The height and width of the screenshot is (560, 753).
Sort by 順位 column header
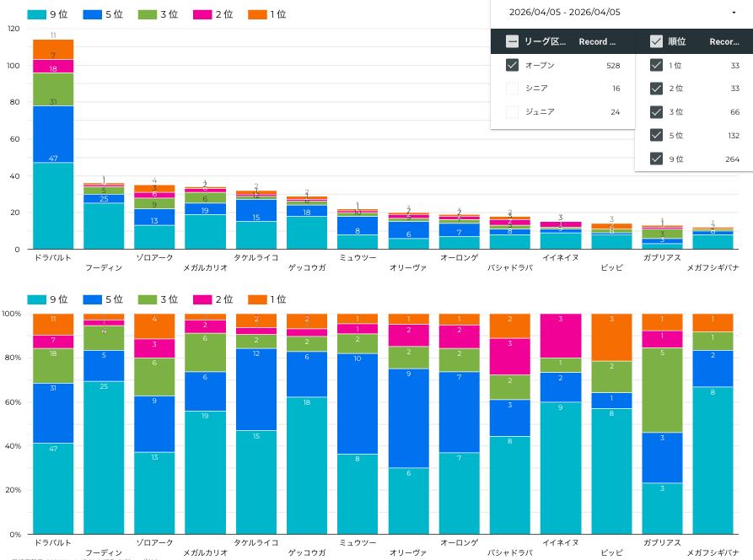coord(676,41)
